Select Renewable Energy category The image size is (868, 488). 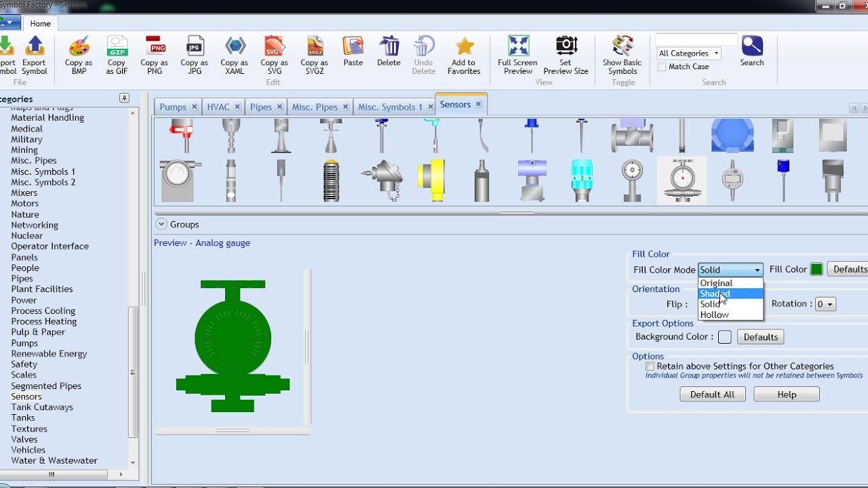[49, 354]
